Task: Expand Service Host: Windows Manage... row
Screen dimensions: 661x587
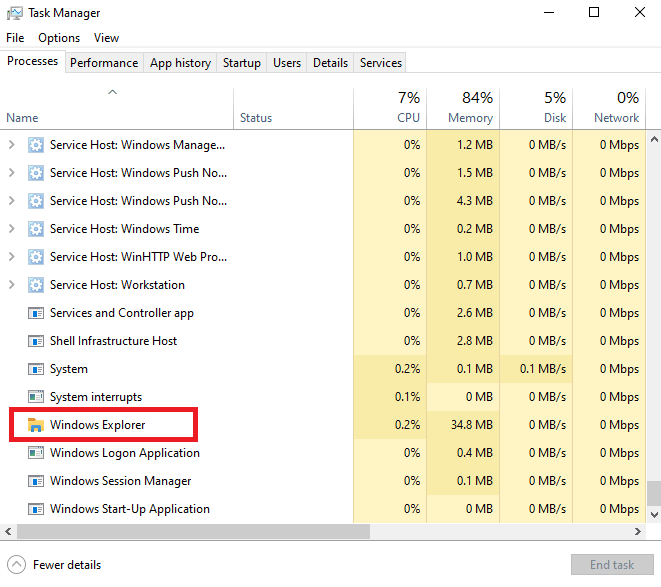Action: point(11,145)
